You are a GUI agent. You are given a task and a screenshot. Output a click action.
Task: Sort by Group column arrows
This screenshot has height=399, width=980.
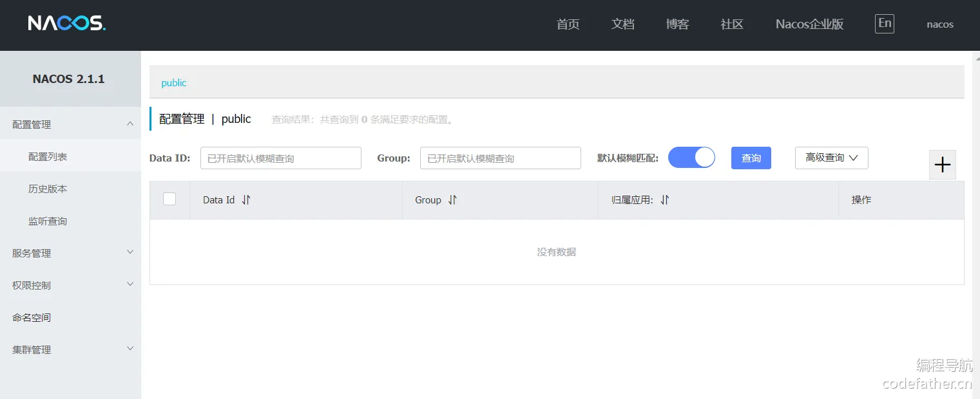pos(452,200)
